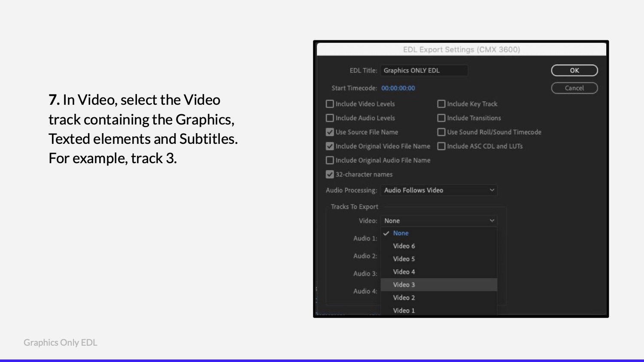The height and width of the screenshot is (362, 644).
Task: Click the Audio 3 label
Action: point(365,274)
